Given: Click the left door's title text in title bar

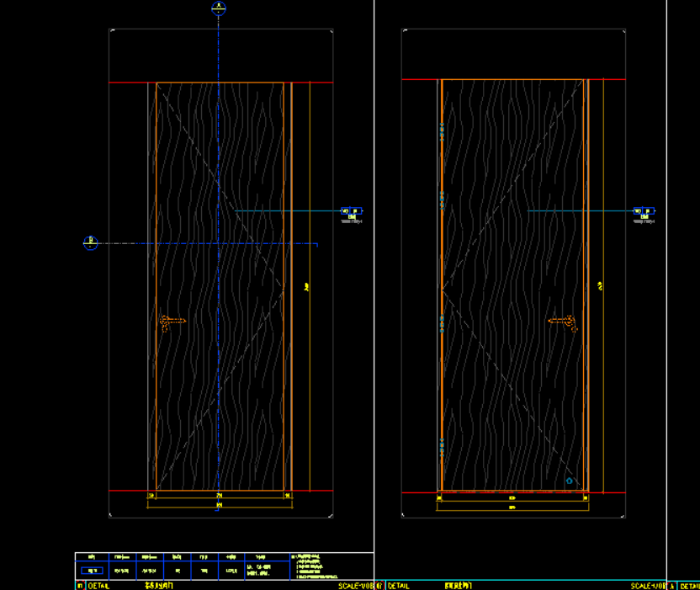Looking at the screenshot, I should point(159,585).
